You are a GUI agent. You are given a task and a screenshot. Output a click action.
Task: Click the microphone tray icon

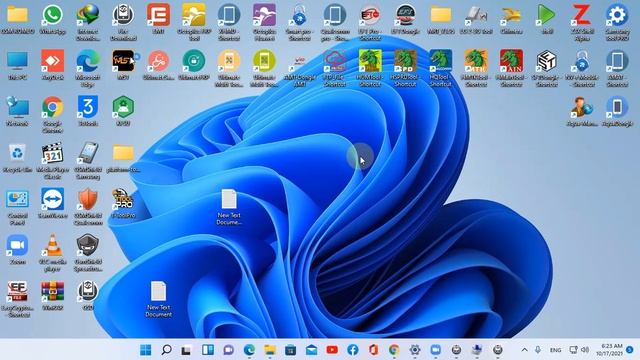538,350
